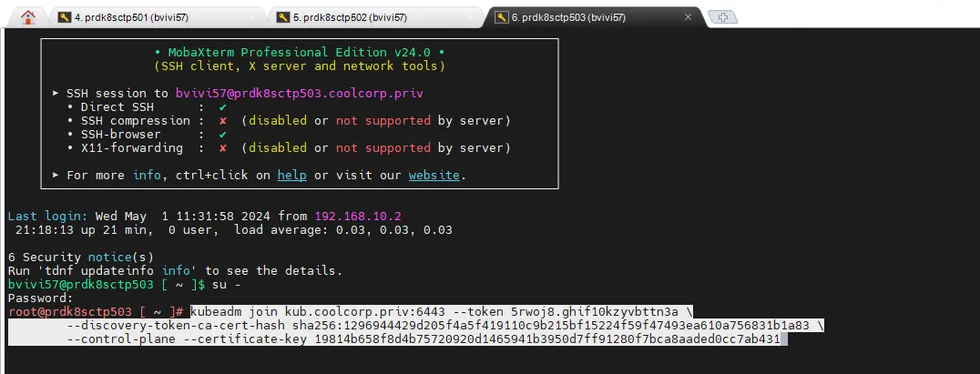Open the MobaXterm home tab

click(x=28, y=16)
